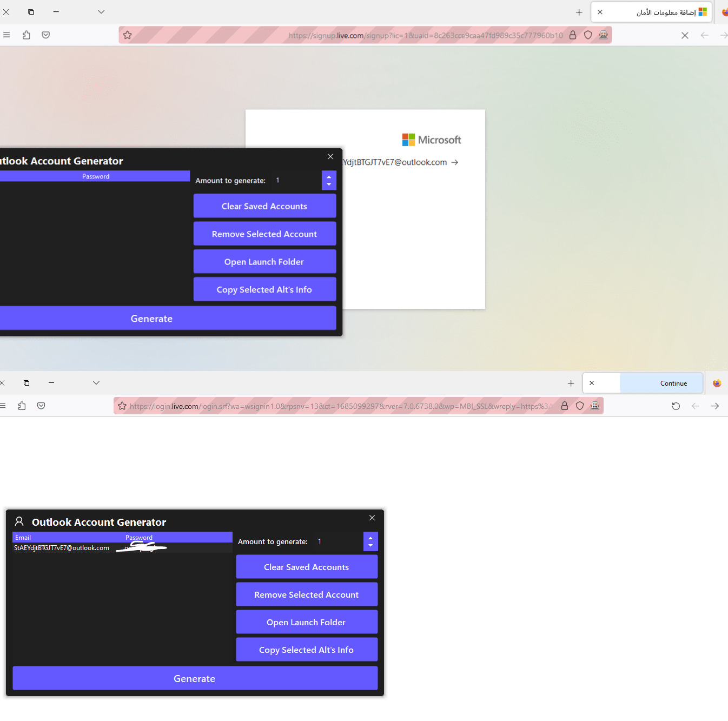Close lower Outlook Account Generator window
The width and height of the screenshot is (728, 721).
(x=372, y=518)
